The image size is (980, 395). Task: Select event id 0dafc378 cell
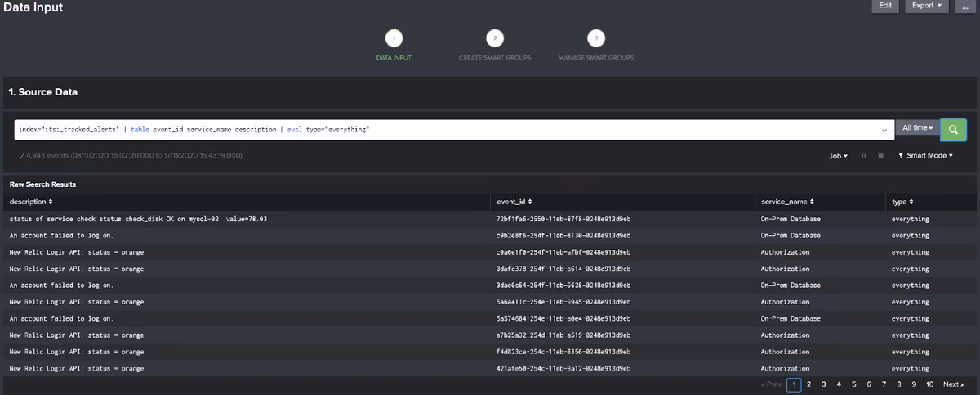pos(563,269)
